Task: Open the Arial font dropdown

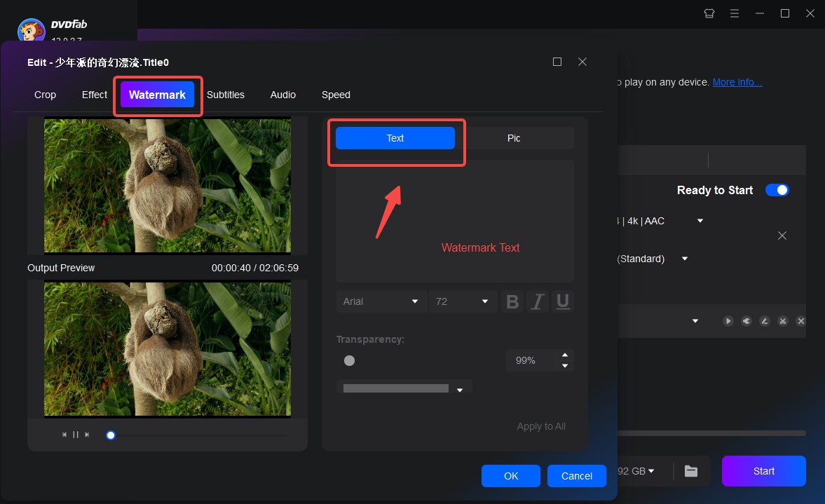Action: tap(381, 301)
